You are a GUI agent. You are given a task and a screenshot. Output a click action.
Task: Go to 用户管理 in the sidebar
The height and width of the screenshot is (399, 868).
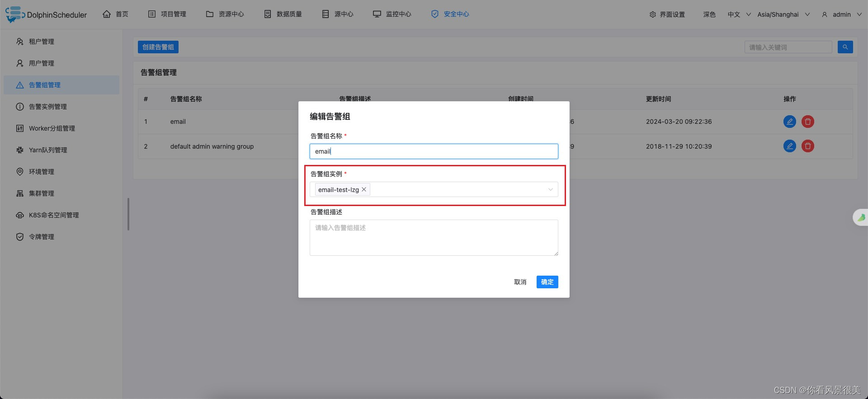pyautogui.click(x=61, y=63)
